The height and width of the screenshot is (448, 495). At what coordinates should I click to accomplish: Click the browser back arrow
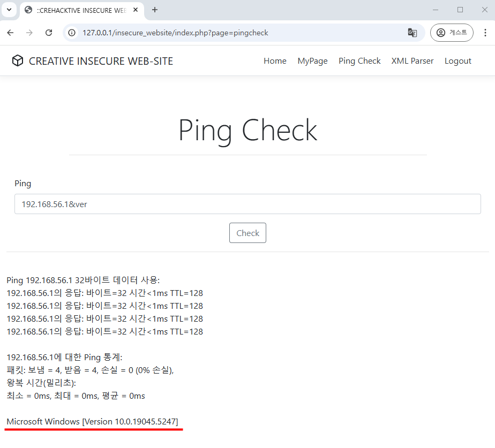coord(10,33)
